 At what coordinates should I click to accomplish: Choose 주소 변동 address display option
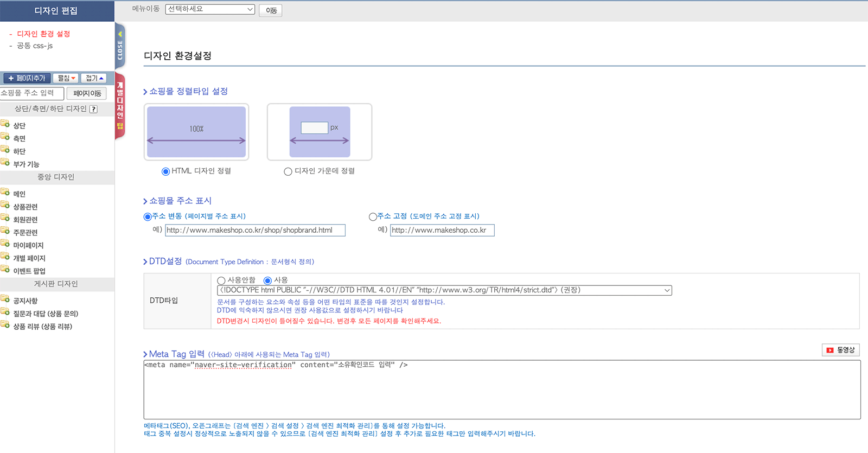[x=148, y=216]
